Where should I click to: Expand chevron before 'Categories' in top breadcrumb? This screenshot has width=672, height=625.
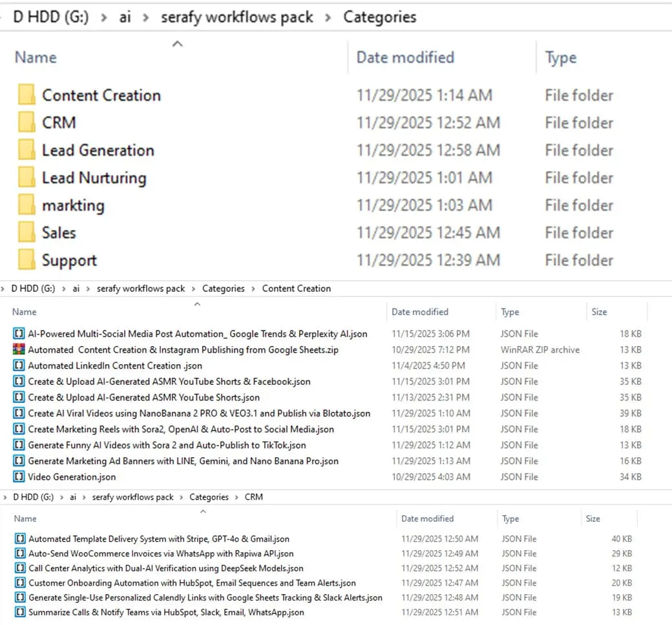pyautogui.click(x=328, y=17)
